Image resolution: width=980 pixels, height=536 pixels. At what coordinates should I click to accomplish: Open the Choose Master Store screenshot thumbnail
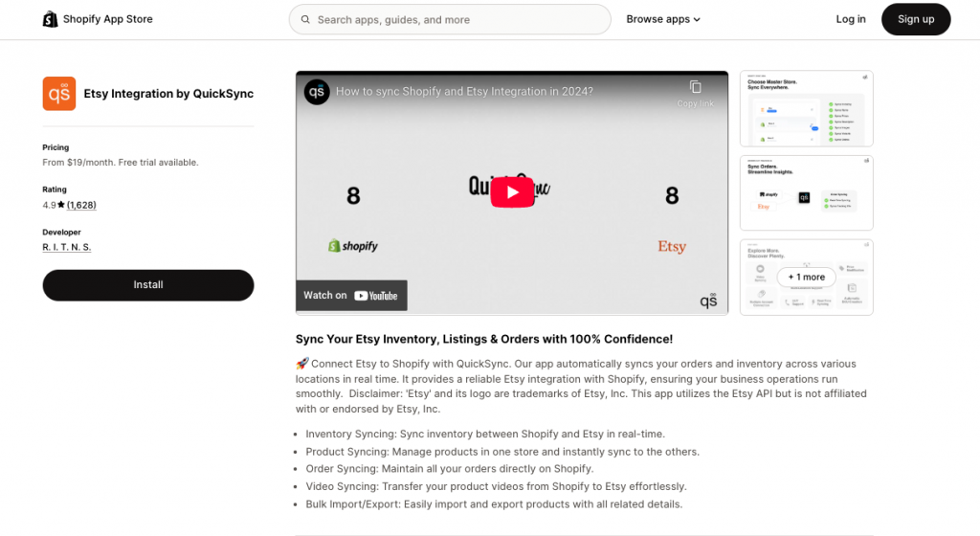click(806, 109)
